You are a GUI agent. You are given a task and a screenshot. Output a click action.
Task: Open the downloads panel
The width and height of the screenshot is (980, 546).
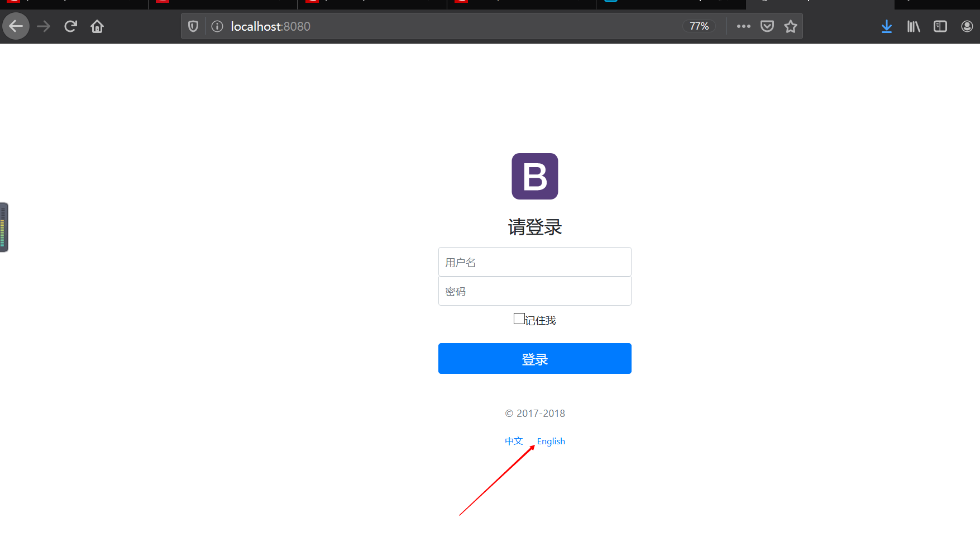887,26
